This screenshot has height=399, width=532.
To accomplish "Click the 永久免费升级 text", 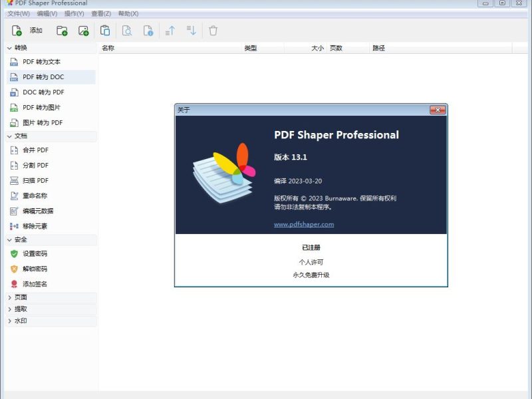I will pos(311,275).
